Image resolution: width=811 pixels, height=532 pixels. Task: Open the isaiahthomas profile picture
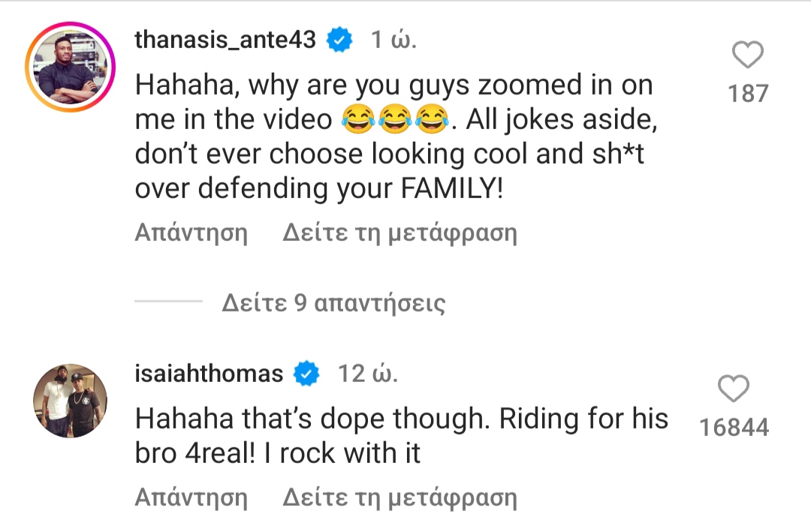(70, 401)
